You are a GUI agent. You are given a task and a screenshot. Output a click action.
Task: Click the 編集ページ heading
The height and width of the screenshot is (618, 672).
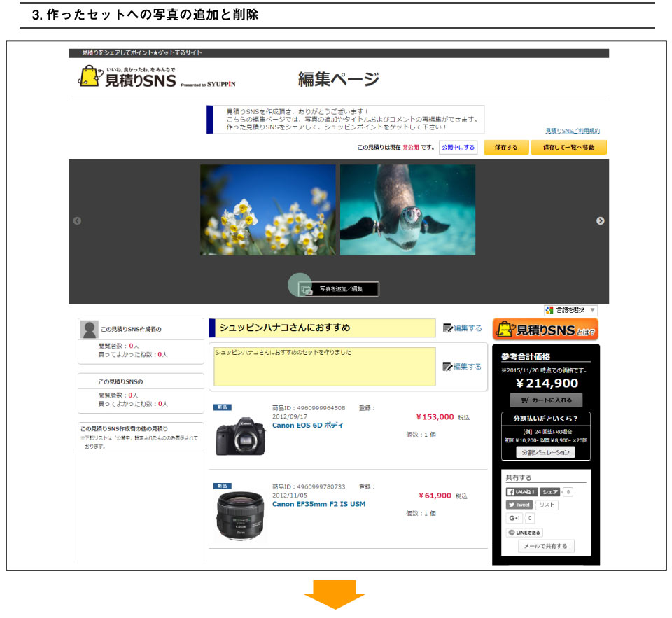pos(339,79)
